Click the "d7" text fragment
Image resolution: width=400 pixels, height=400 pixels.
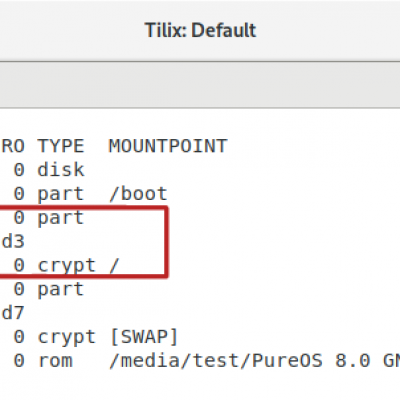(13, 313)
